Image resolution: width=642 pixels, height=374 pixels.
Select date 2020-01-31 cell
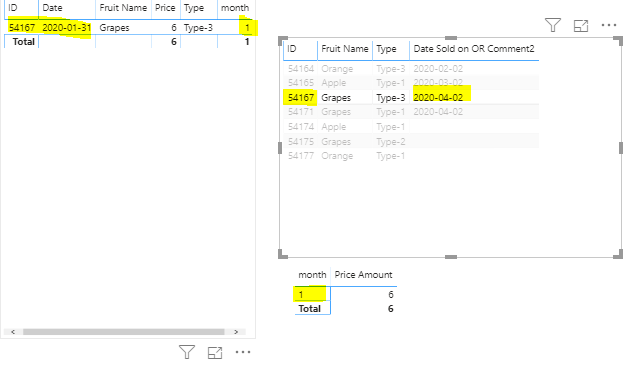click(66, 28)
